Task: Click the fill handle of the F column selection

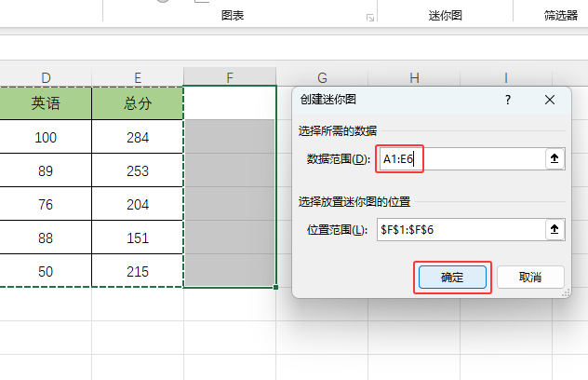Action: coord(276,287)
